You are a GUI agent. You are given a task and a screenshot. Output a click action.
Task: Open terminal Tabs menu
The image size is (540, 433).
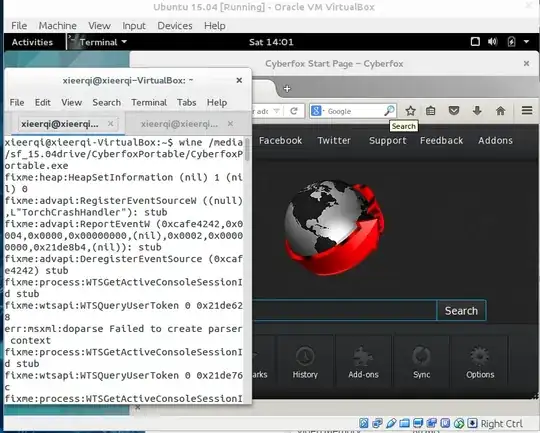[186, 102]
